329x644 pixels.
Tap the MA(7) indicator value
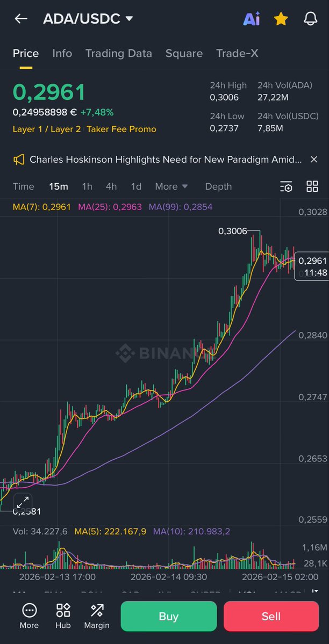coord(41,207)
